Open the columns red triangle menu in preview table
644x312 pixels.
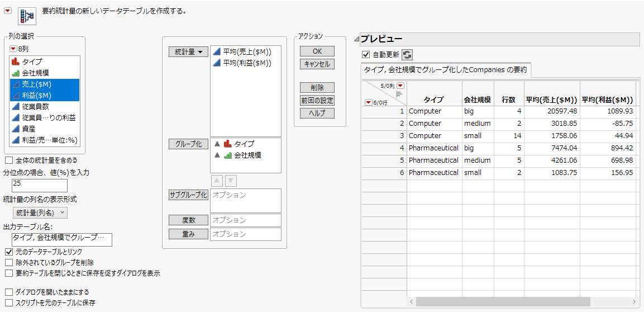coord(400,86)
